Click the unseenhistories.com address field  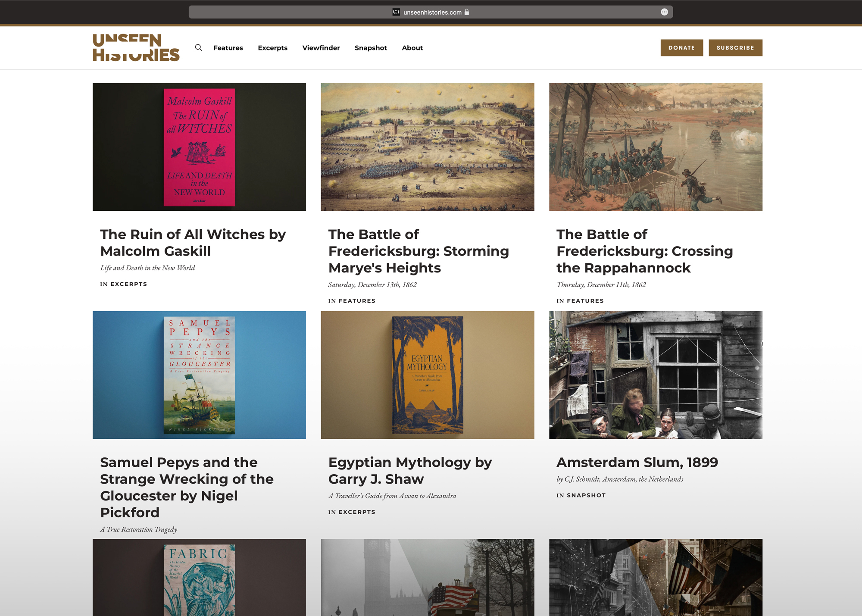[x=431, y=12]
